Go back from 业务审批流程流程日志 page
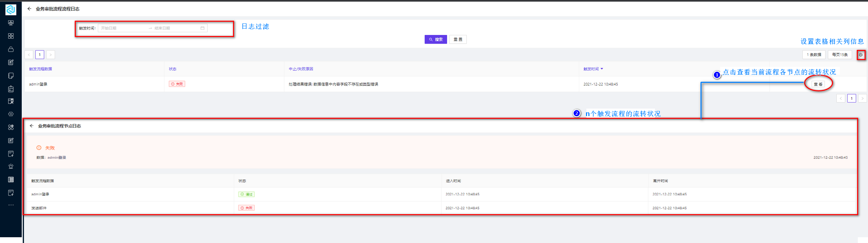Screen dimensions: 868x243 tap(29, 9)
